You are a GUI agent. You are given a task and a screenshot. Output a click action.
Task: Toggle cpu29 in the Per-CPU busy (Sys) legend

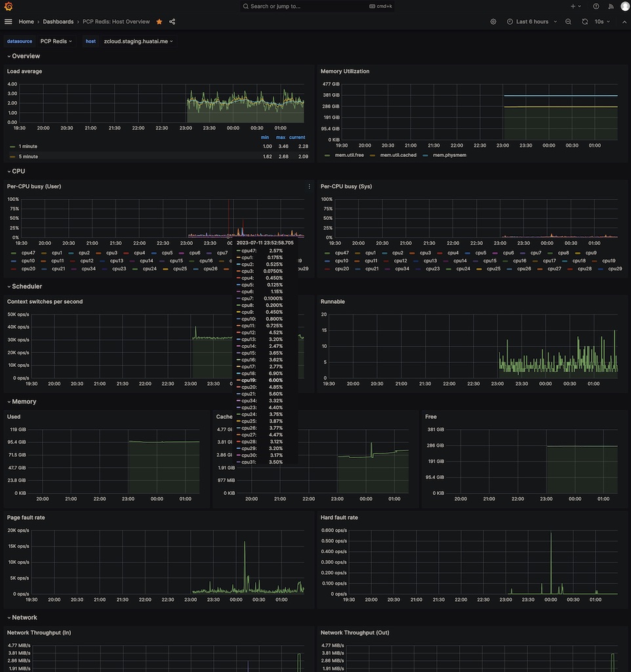point(615,268)
